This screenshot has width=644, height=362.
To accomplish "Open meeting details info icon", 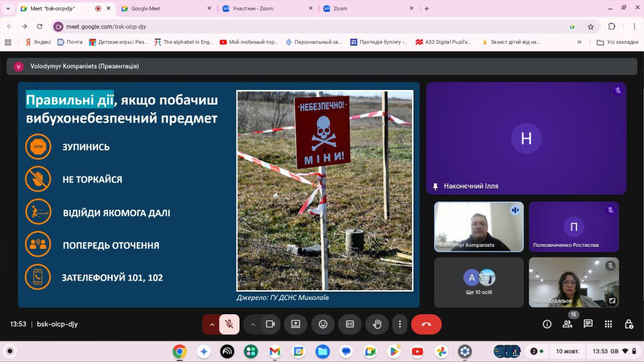I will [x=547, y=324].
